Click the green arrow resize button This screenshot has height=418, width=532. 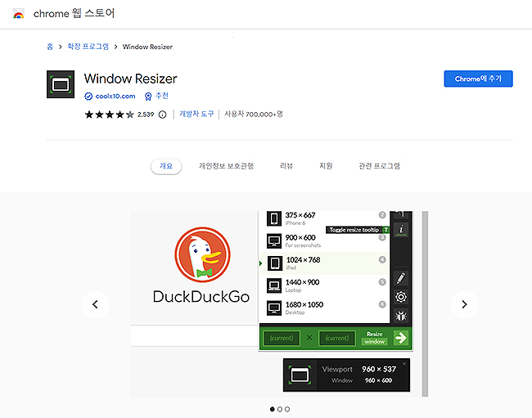[401, 338]
